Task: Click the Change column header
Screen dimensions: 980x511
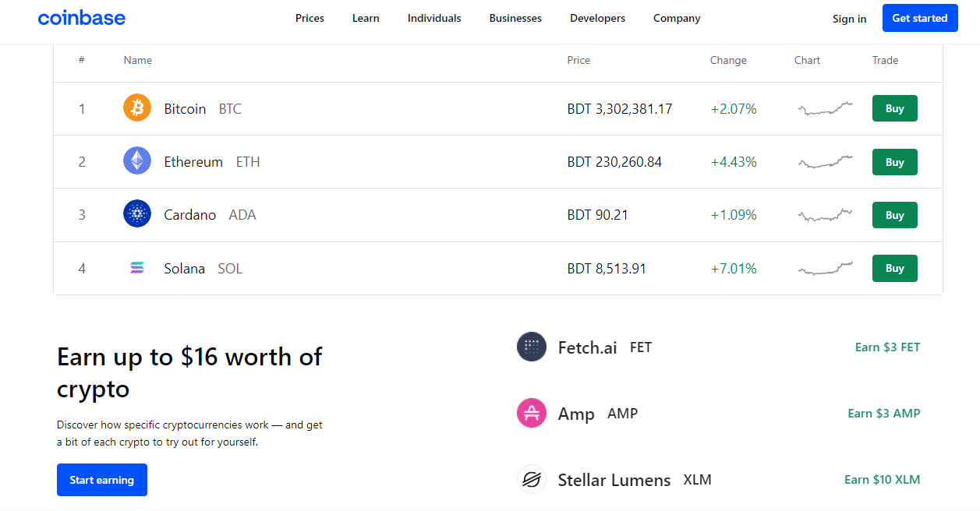Action: click(x=728, y=60)
